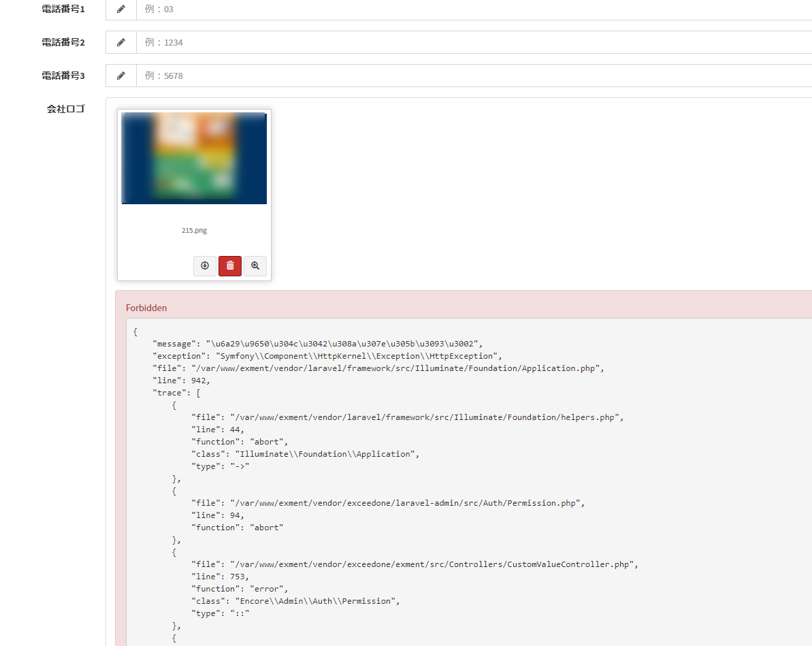The height and width of the screenshot is (646, 812).
Task: Open the blurred company logo thumbnail
Action: 194,158
